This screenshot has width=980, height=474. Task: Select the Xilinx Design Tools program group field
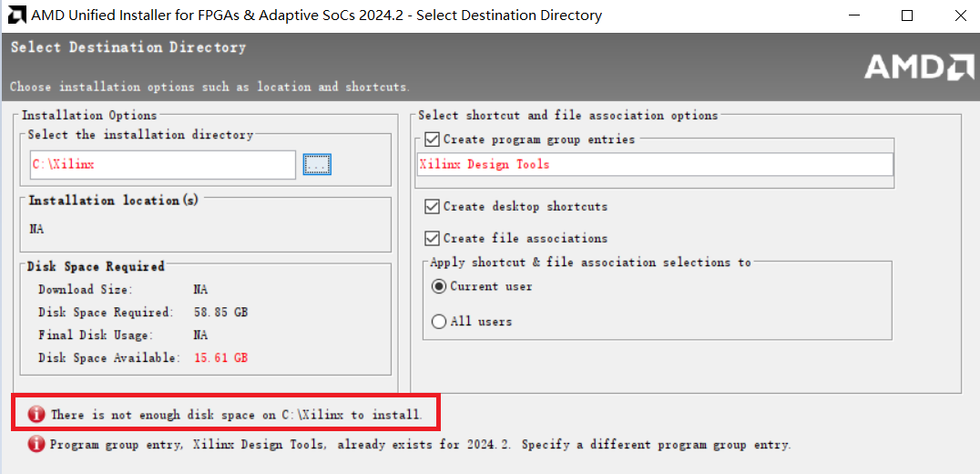[655, 164]
